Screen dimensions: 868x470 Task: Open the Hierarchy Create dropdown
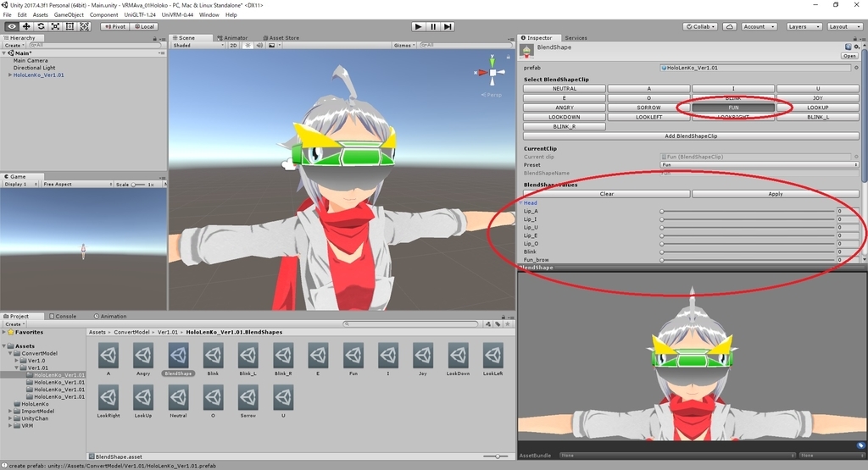click(x=14, y=46)
